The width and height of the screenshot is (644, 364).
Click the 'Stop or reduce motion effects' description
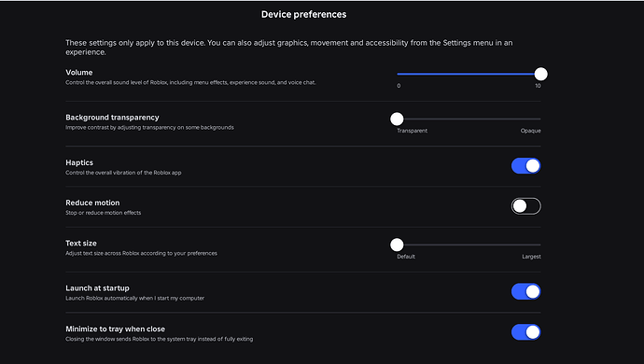tap(103, 213)
